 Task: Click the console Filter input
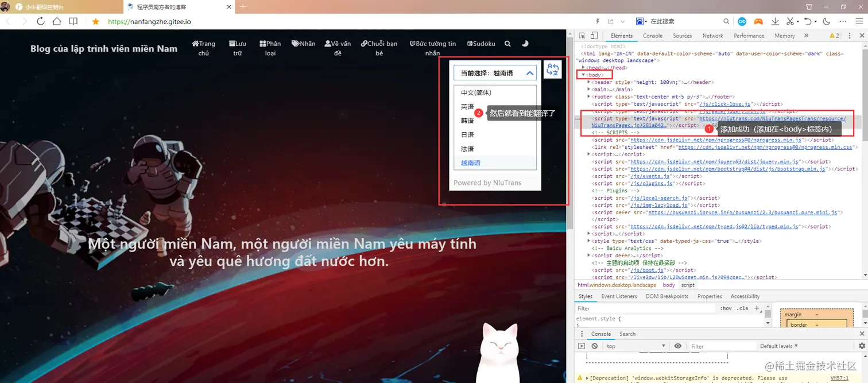point(722,346)
